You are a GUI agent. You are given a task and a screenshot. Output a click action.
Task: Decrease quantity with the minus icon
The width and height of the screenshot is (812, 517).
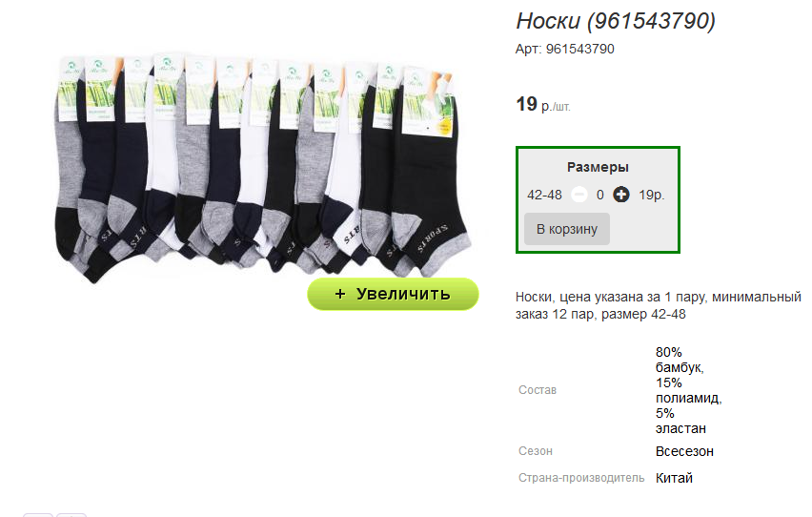[579, 195]
